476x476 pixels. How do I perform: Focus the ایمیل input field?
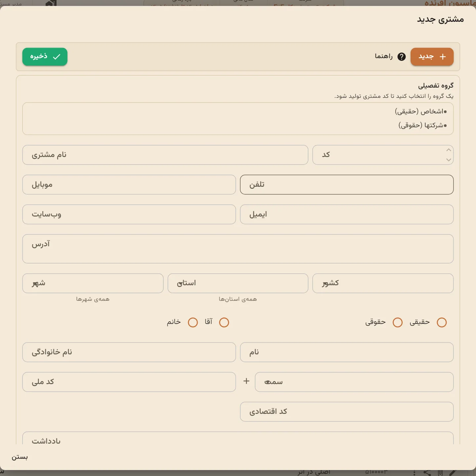[x=347, y=214]
